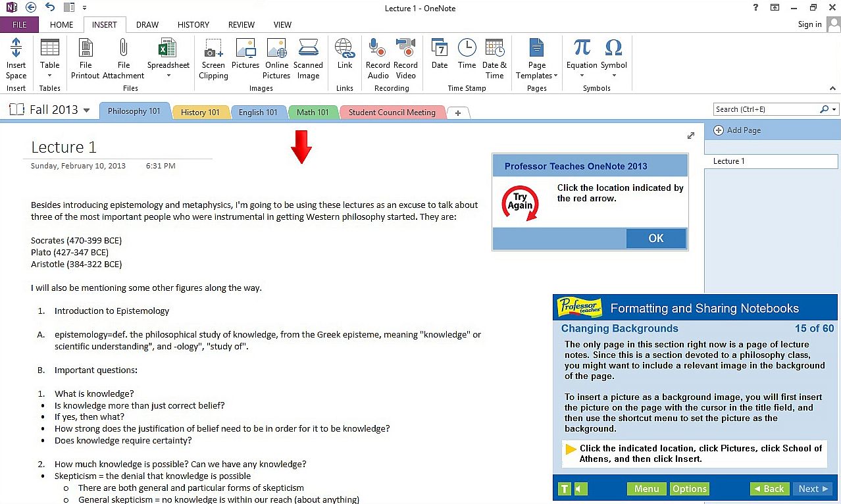Create a new section with plus tab
Image resolution: width=841 pixels, height=504 pixels.
(458, 113)
